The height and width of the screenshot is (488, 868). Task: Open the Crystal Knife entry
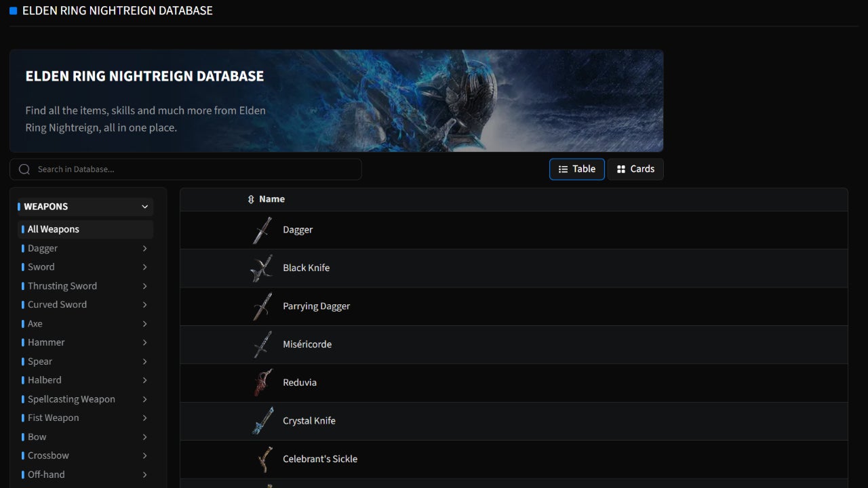pyautogui.click(x=309, y=421)
